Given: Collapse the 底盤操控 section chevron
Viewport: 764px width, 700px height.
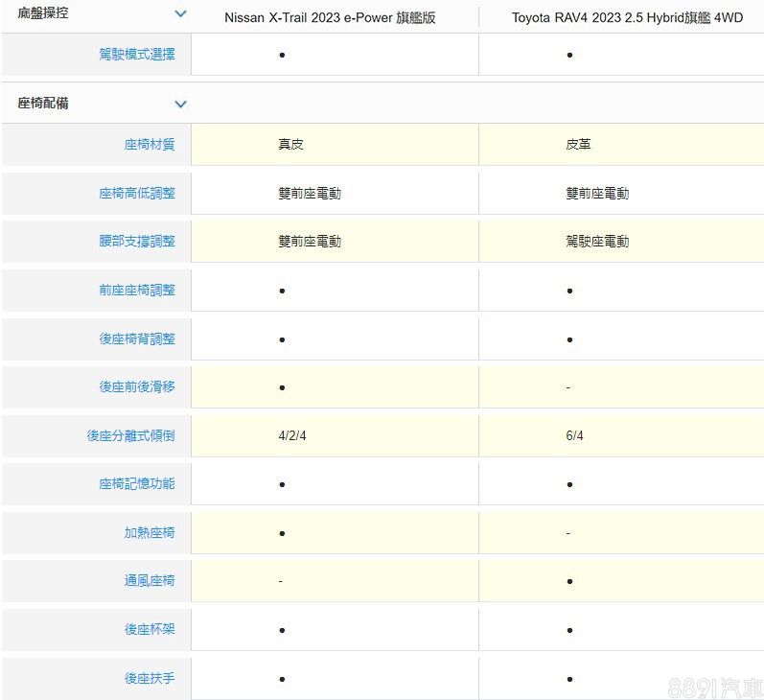Looking at the screenshot, I should click(180, 14).
